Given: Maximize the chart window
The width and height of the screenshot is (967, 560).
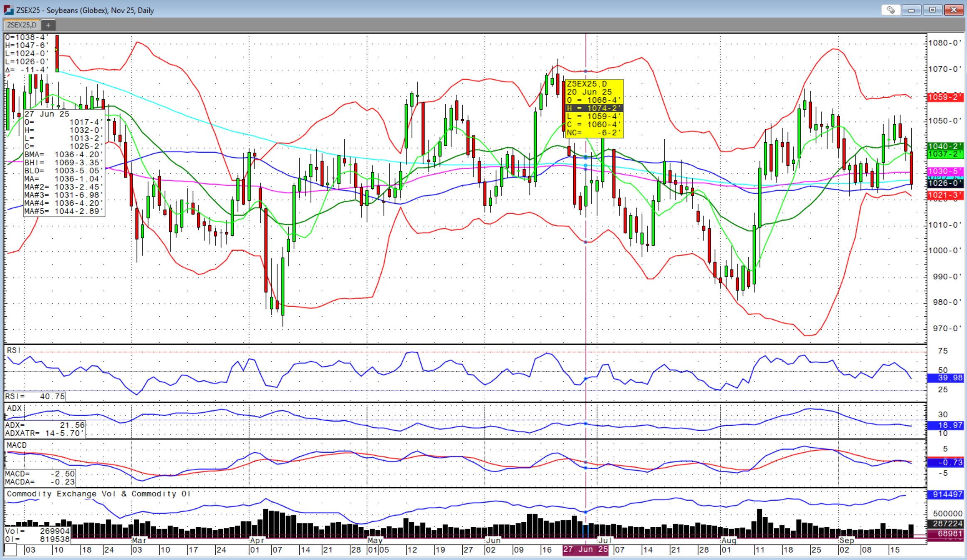Looking at the screenshot, I should coord(932,10).
